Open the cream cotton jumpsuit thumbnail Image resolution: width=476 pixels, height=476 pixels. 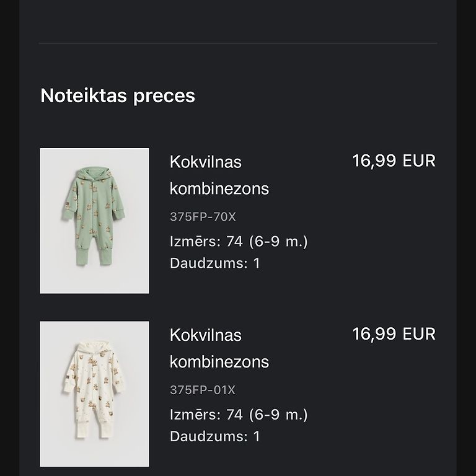[x=94, y=394]
